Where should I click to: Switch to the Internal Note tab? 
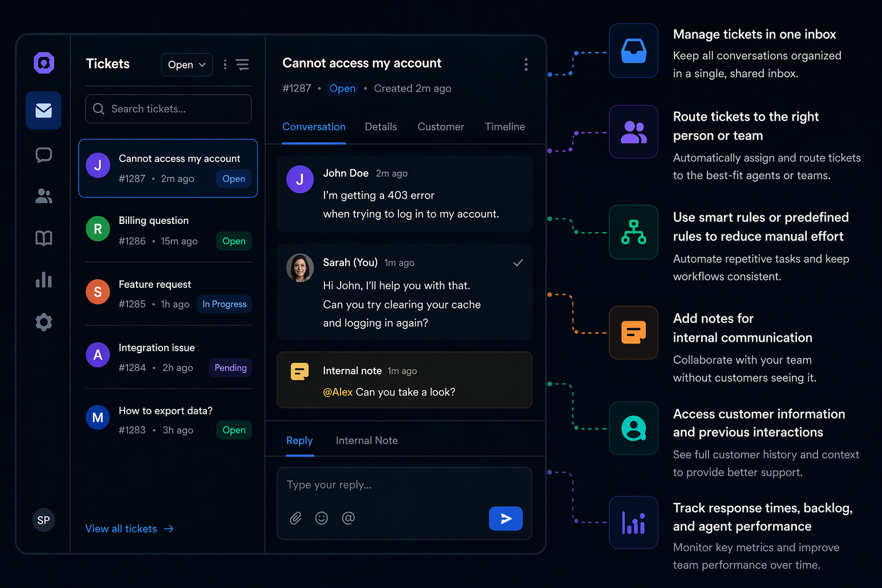366,440
